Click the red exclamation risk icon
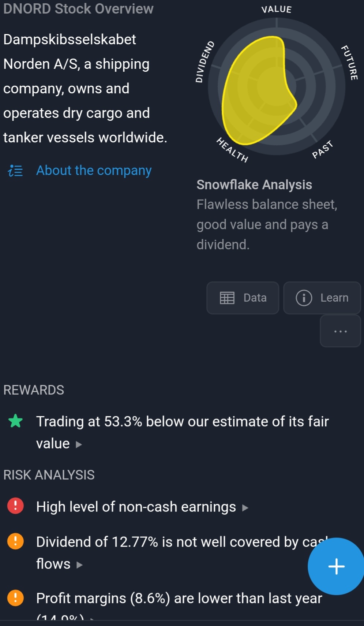Image resolution: width=364 pixels, height=626 pixels. tap(15, 506)
